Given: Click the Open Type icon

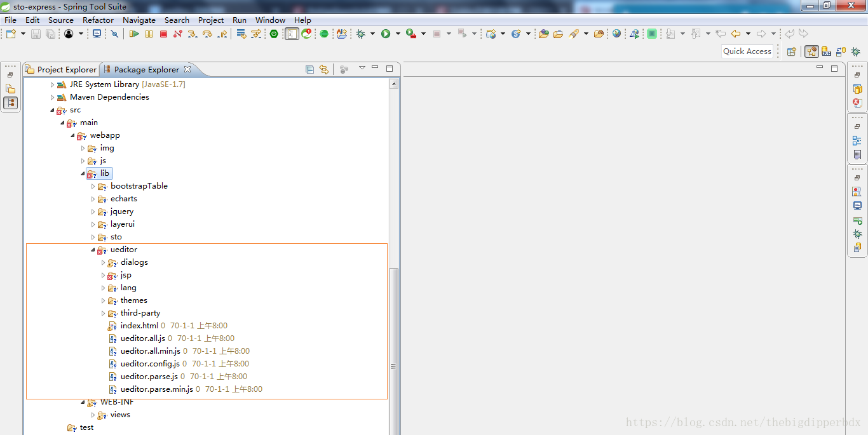Looking at the screenshot, I should [543, 34].
